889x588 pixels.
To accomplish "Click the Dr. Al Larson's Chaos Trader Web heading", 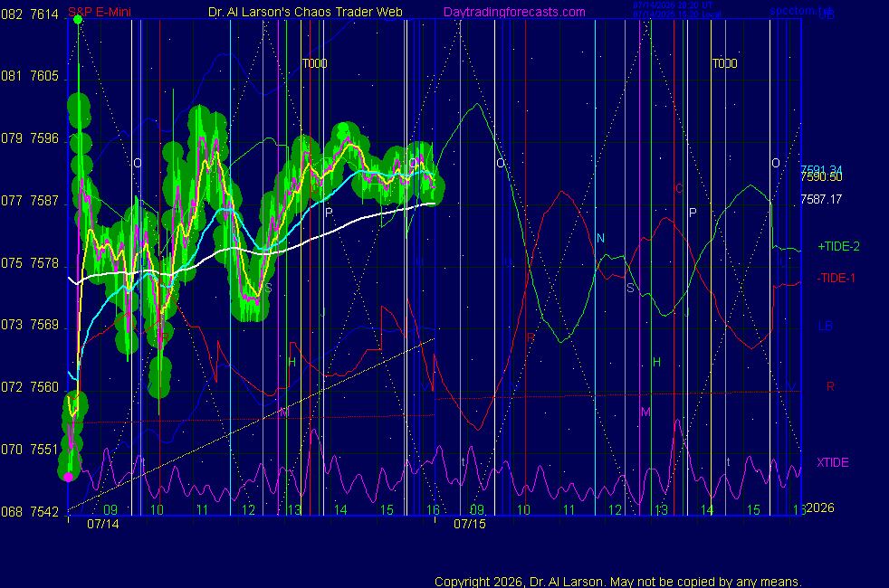I will click(305, 12).
